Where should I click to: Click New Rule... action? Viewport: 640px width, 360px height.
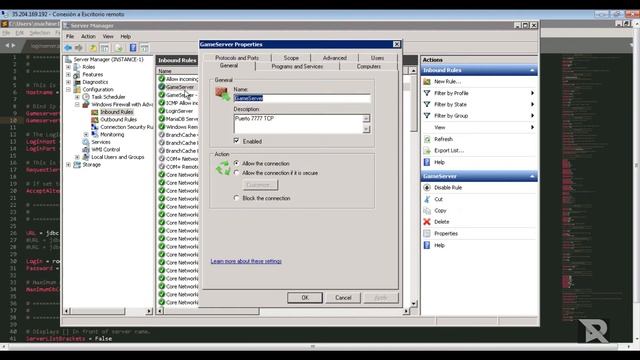click(x=447, y=82)
